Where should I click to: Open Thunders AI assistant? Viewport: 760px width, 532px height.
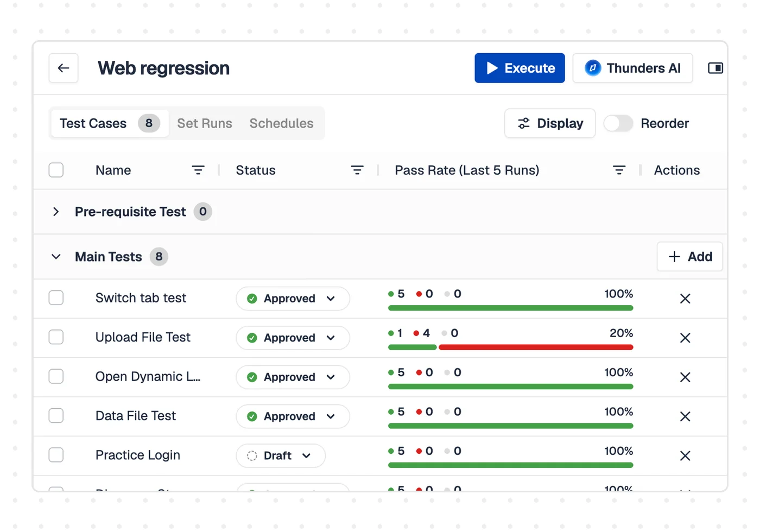(632, 68)
